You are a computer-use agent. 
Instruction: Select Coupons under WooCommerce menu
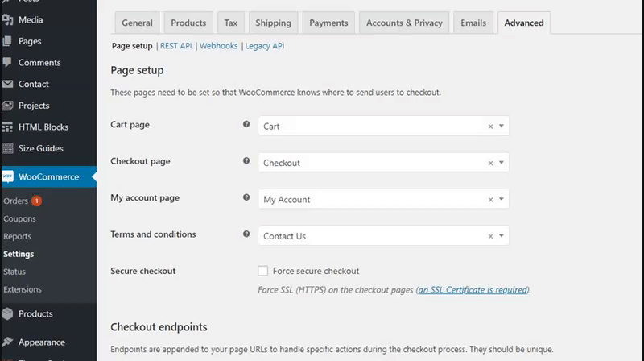(x=19, y=218)
